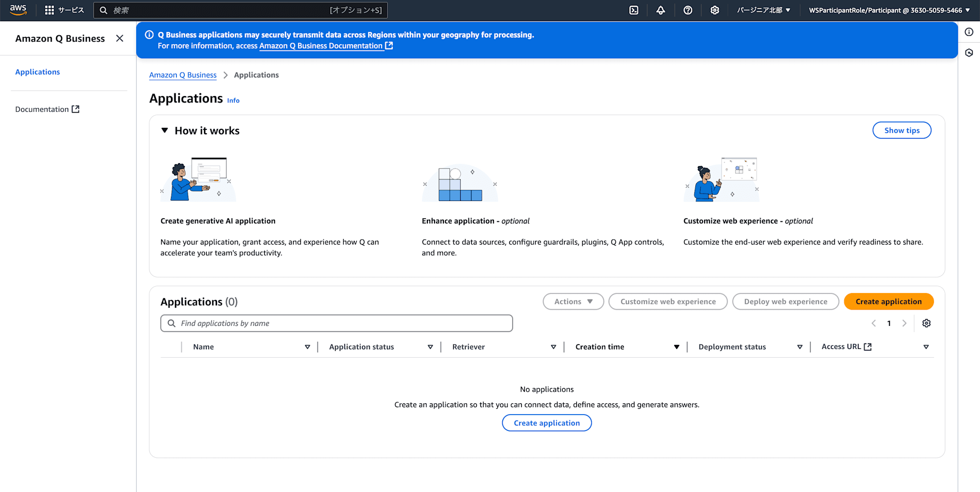Viewport: 980px width, 492px height.
Task: Open the info panel icon at right edge
Action: [969, 32]
